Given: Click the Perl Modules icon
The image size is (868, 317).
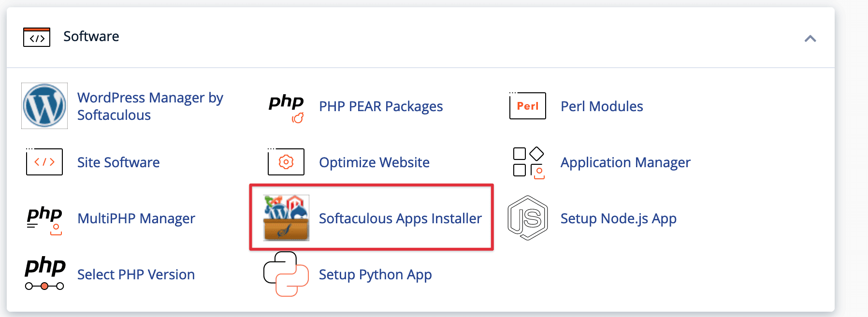Looking at the screenshot, I should click(527, 106).
